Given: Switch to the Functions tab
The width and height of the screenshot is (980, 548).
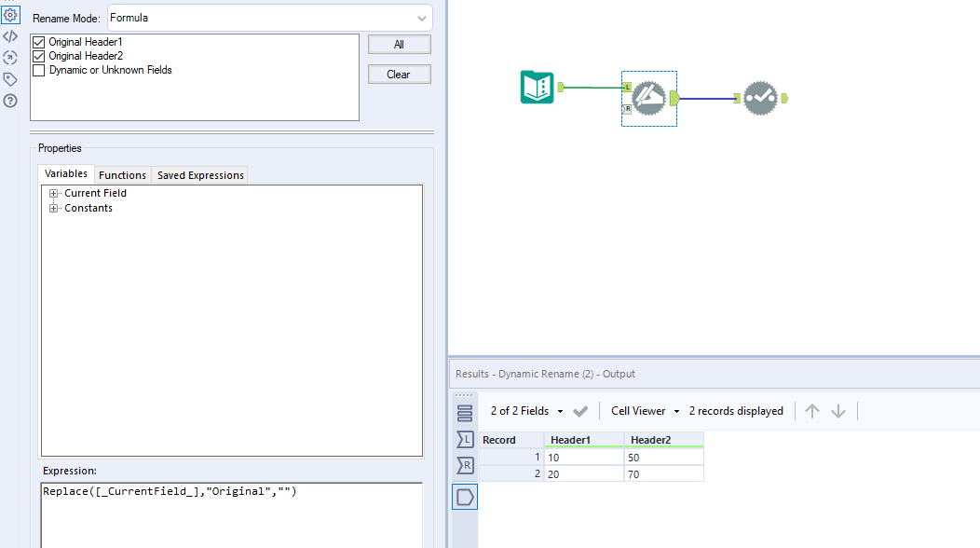Looking at the screenshot, I should point(122,174).
